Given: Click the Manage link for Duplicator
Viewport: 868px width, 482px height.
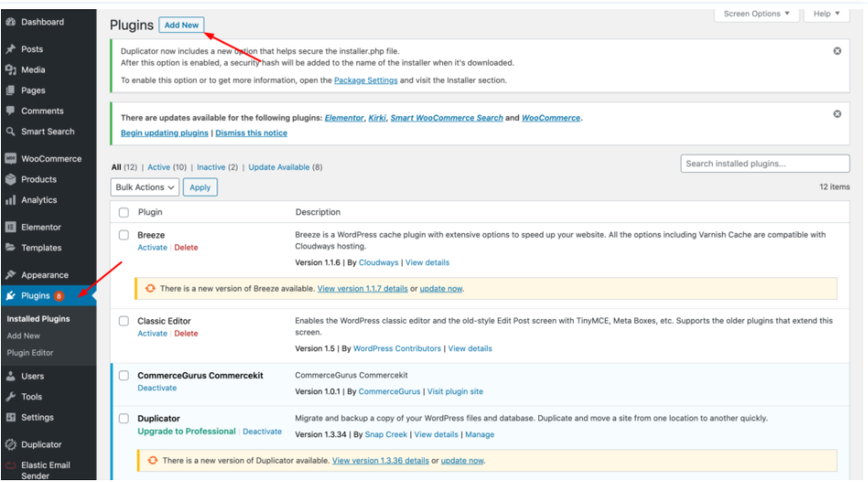Looking at the screenshot, I should point(480,434).
